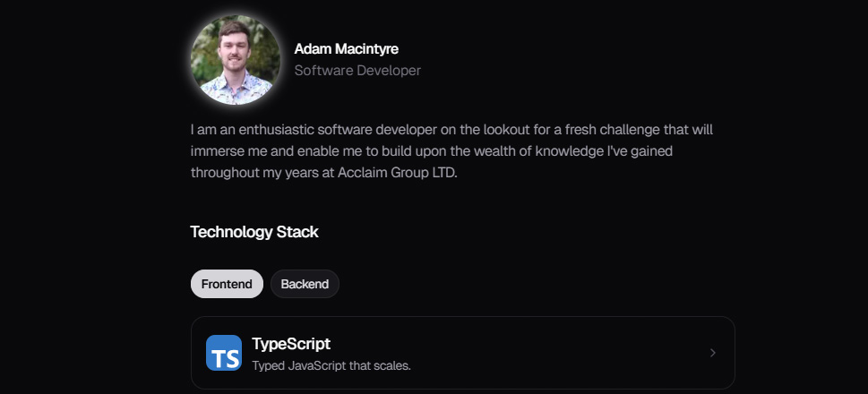Image resolution: width=868 pixels, height=394 pixels.
Task: Click the words "immerse me" in bio
Action: tap(225, 151)
